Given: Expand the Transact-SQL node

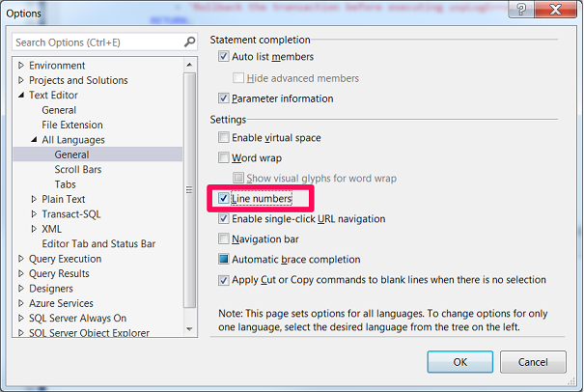Looking at the screenshot, I should tap(34, 214).
